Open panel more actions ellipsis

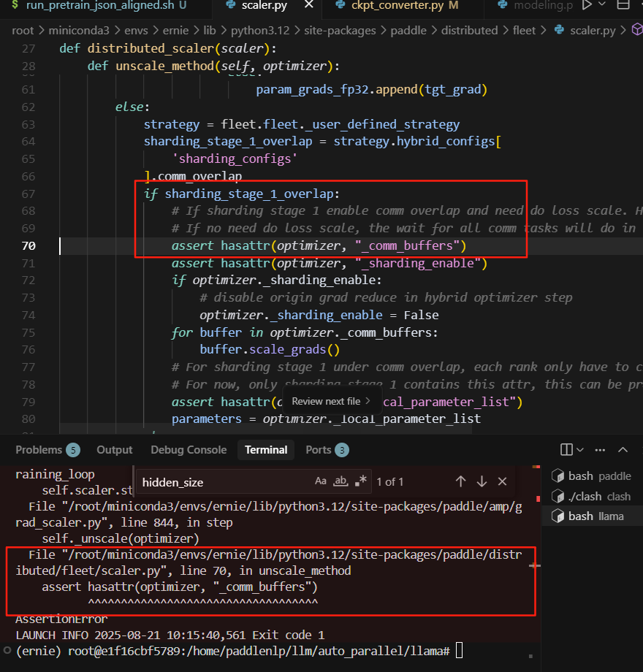(601, 450)
